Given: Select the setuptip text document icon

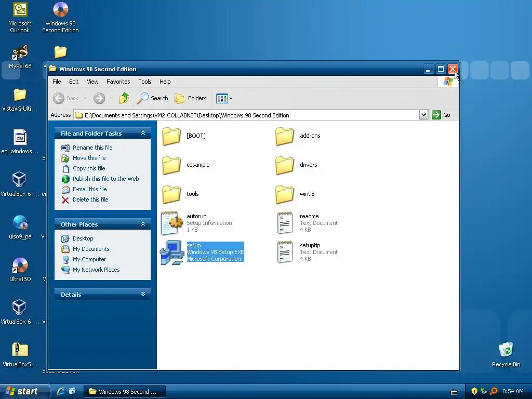Looking at the screenshot, I should [285, 252].
